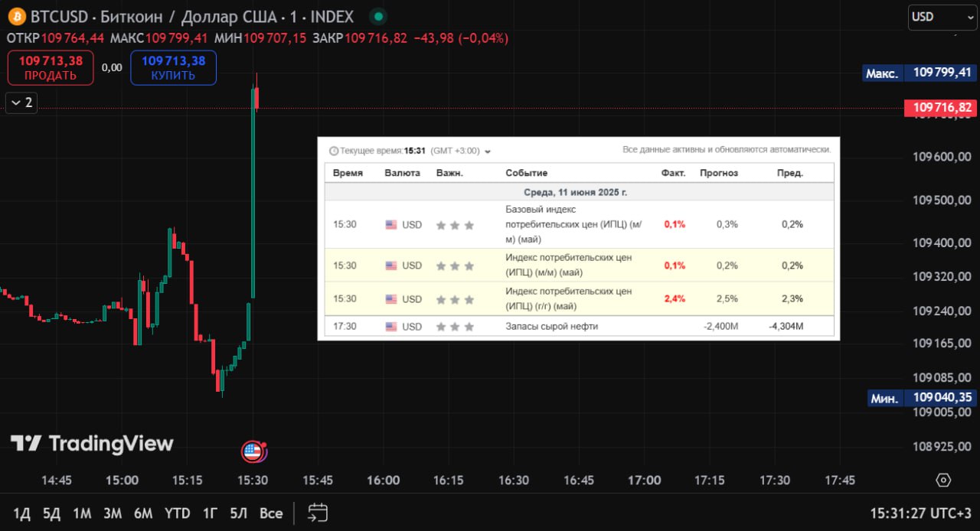Select the Все time range
The image size is (980, 531).
pos(271,513)
